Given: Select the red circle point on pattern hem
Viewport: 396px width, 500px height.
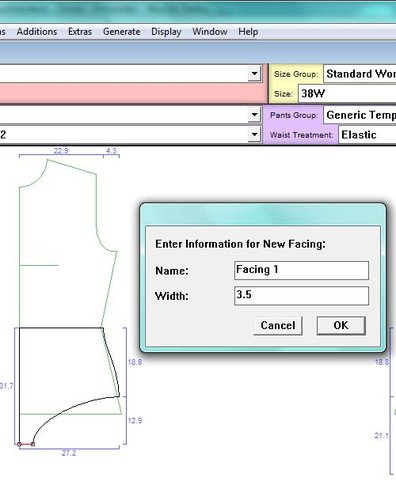Looking at the screenshot, I should 19,444.
